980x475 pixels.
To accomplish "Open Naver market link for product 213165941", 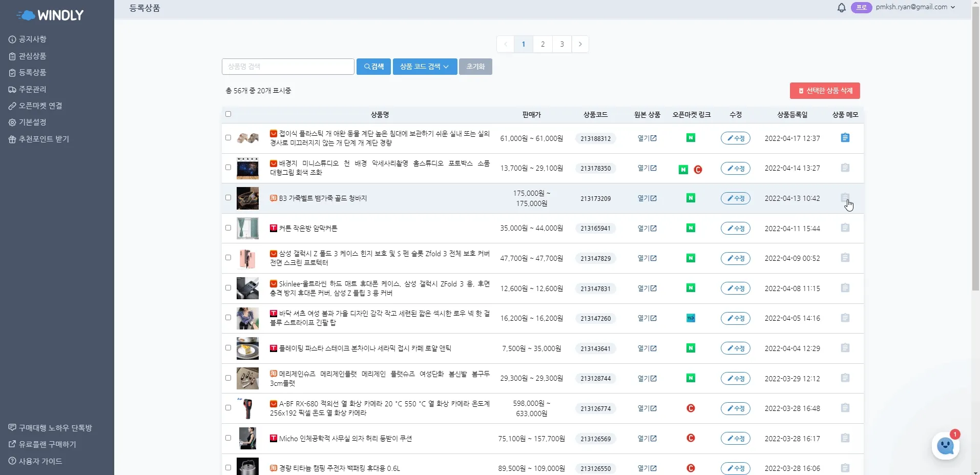I will click(x=691, y=228).
